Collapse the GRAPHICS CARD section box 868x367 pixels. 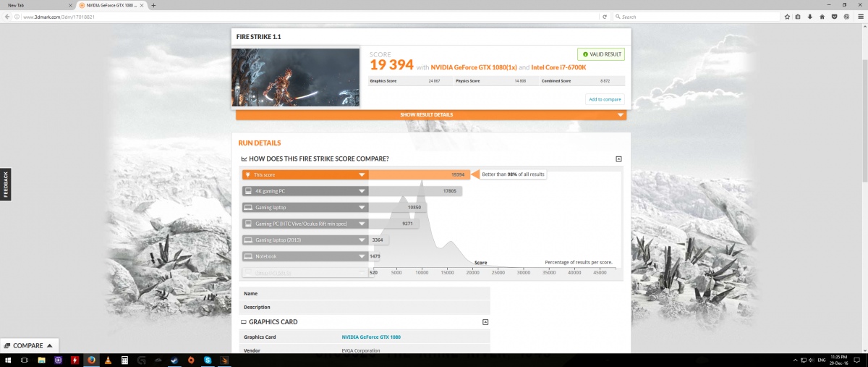coord(485,322)
